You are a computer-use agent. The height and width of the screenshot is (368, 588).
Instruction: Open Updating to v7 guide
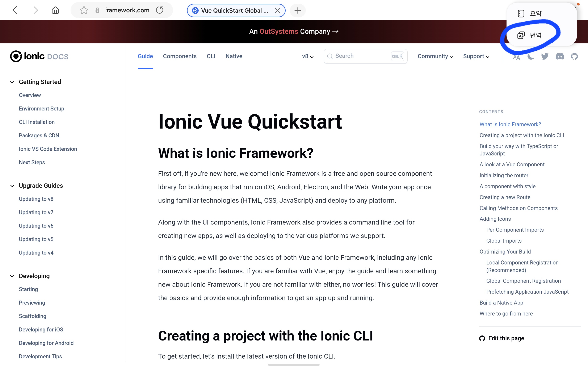[x=36, y=213]
